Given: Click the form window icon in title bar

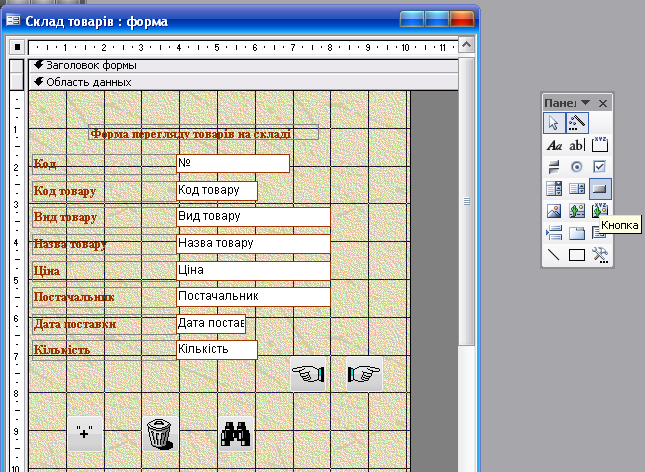Looking at the screenshot, I should click(x=13, y=20).
